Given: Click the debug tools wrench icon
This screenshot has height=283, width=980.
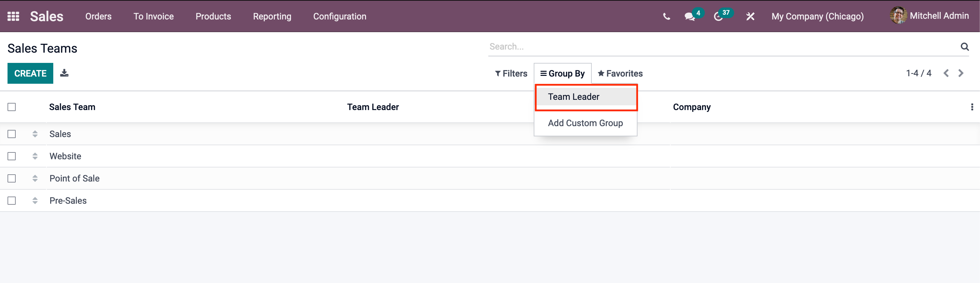Looking at the screenshot, I should click(750, 16).
